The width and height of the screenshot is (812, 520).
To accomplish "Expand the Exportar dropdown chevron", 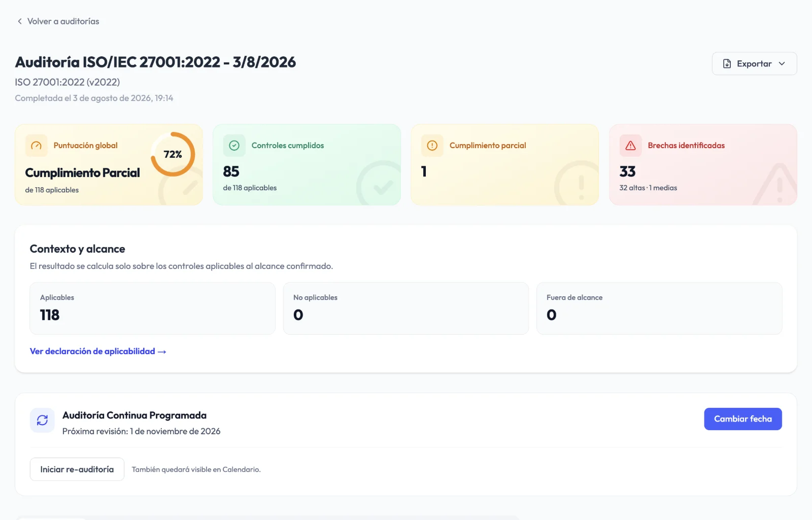I will (782, 64).
